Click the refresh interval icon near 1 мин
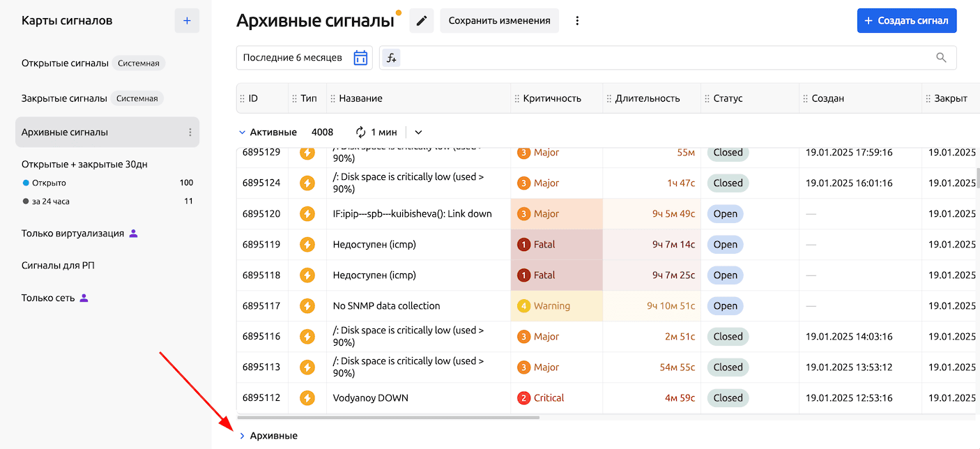 [360, 132]
